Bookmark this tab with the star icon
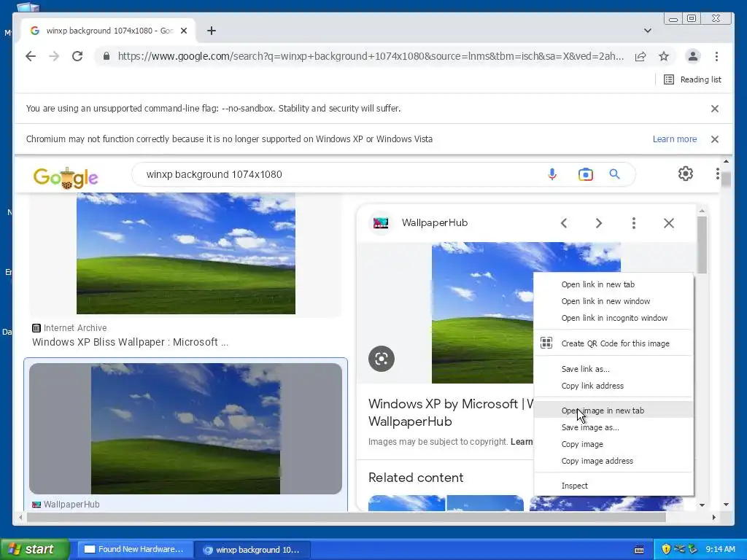Image resolution: width=747 pixels, height=560 pixels. tap(664, 57)
